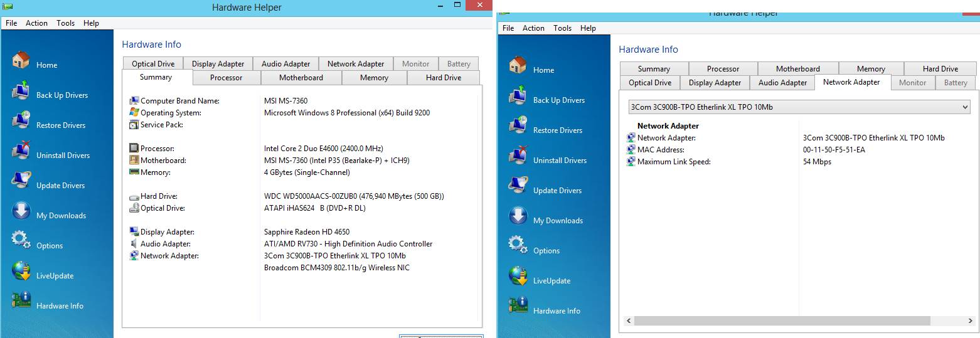Screen dimensions: 980x338
Task: Click horizontal scrollbar in right window panel
Action: pos(782,321)
